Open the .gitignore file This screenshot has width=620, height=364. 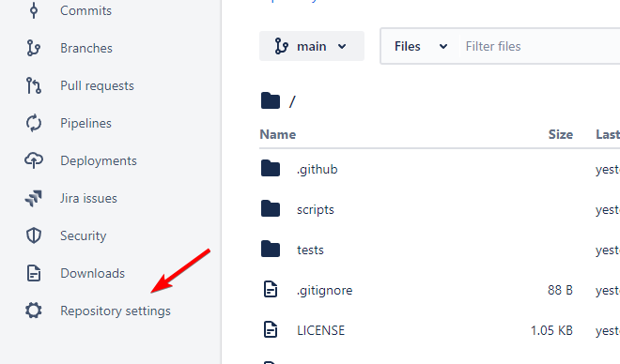coord(325,290)
